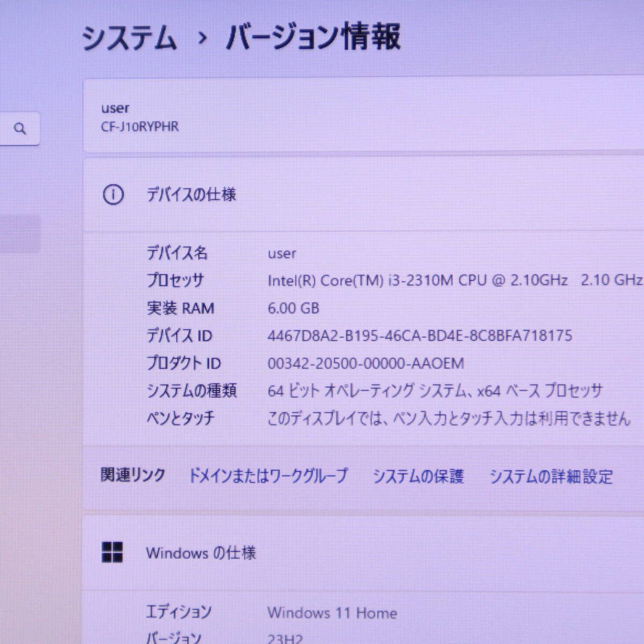The width and height of the screenshot is (644, 644).
Task: Click the 実装 RAM label
Action: click(180, 308)
